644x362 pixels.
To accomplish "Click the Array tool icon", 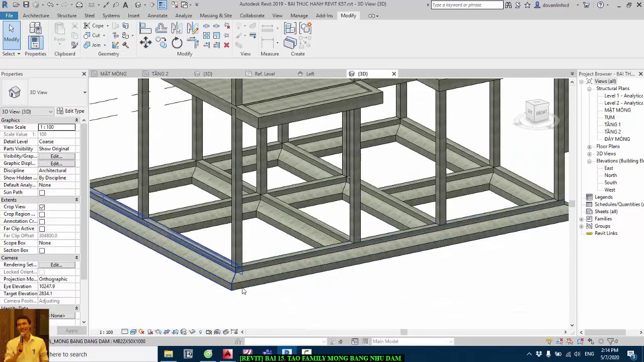I will 206,35.
